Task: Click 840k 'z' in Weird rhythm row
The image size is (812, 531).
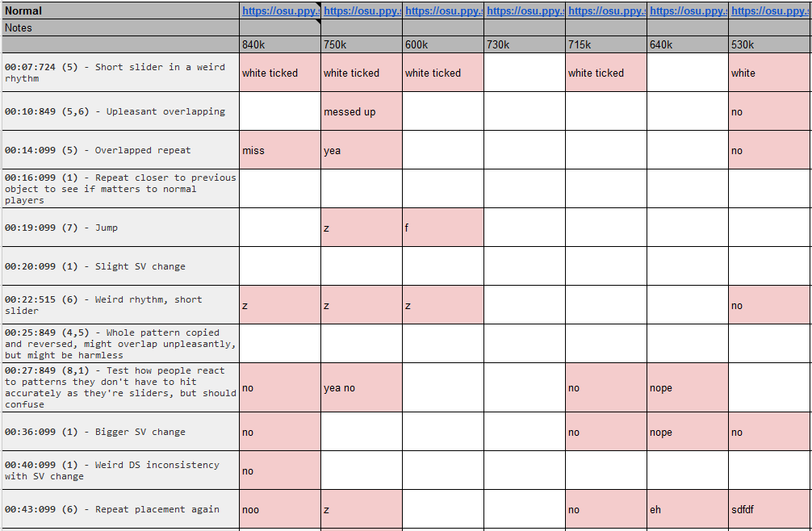Action: [279, 305]
